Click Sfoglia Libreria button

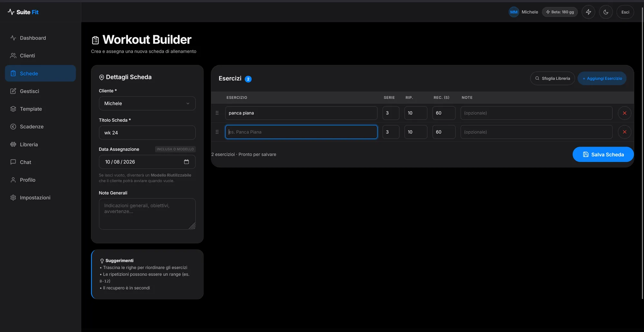(552, 78)
